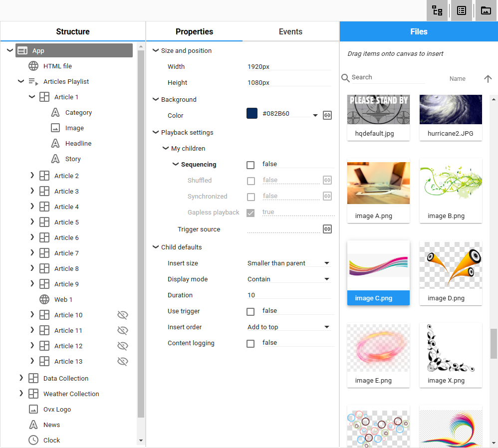The image size is (498, 448).
Task: Show hidden Article 13 via its eye icon
Action: [x=123, y=361]
